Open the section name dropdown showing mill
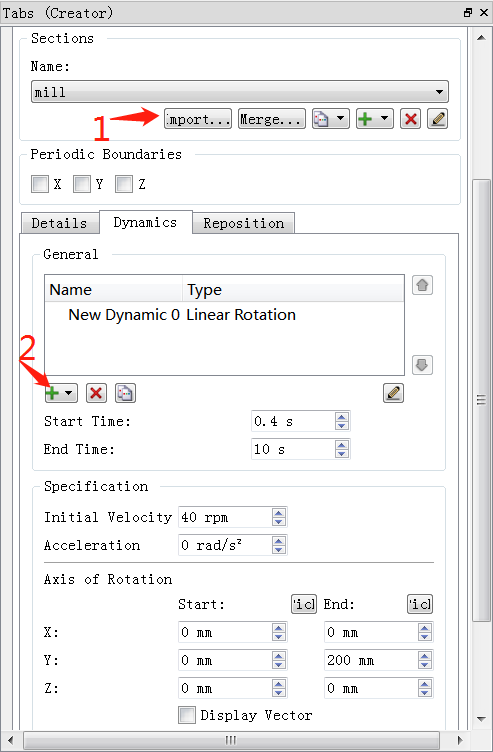493x752 pixels. pyautogui.click(x=240, y=92)
